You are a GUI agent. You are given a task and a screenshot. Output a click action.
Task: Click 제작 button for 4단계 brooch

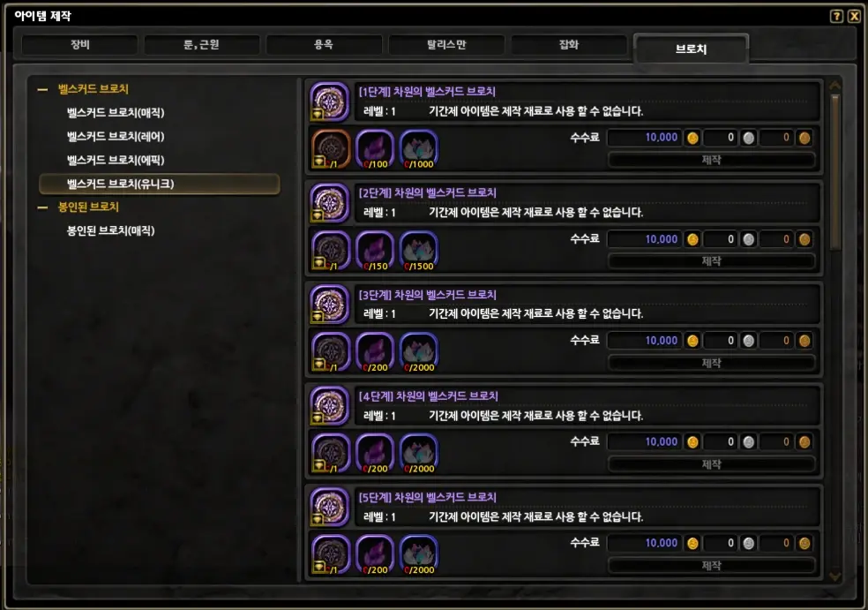711,464
